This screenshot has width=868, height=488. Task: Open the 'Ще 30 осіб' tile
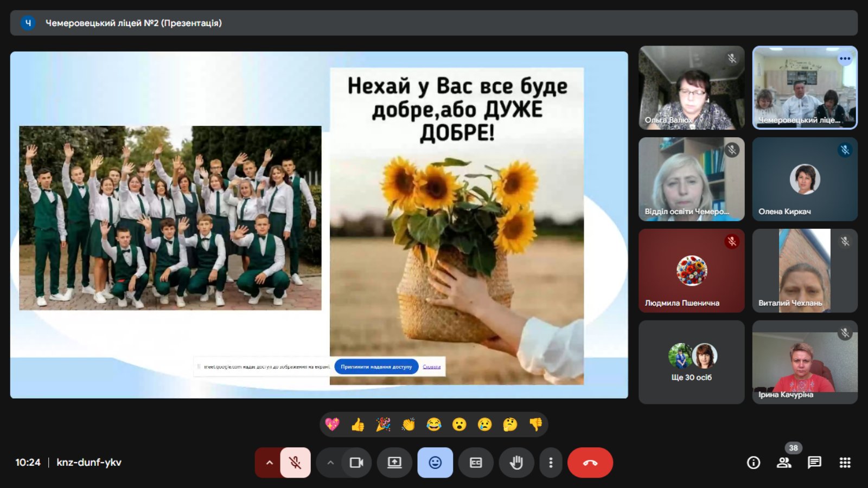tap(691, 362)
